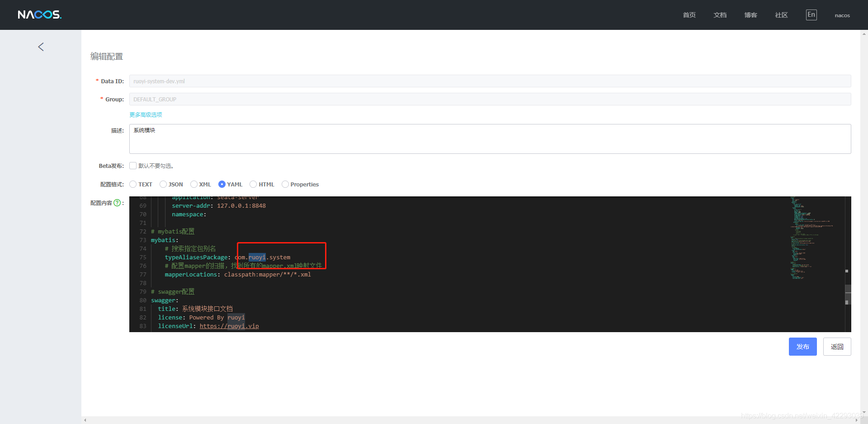Open the 博客 nav item

(x=751, y=15)
